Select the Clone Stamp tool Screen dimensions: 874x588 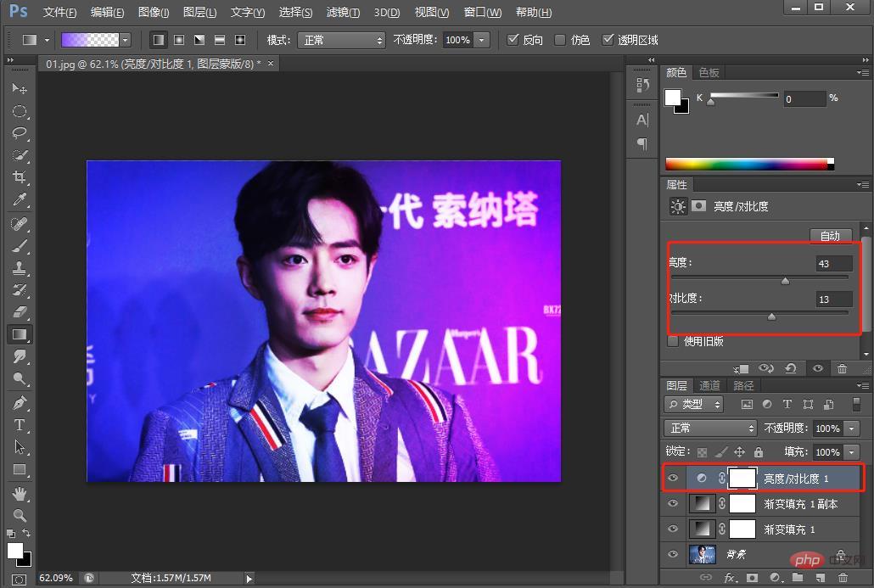coord(19,268)
